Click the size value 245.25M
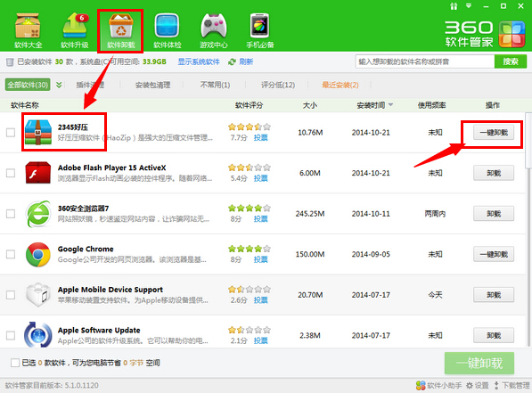The image size is (532, 393). click(x=310, y=214)
